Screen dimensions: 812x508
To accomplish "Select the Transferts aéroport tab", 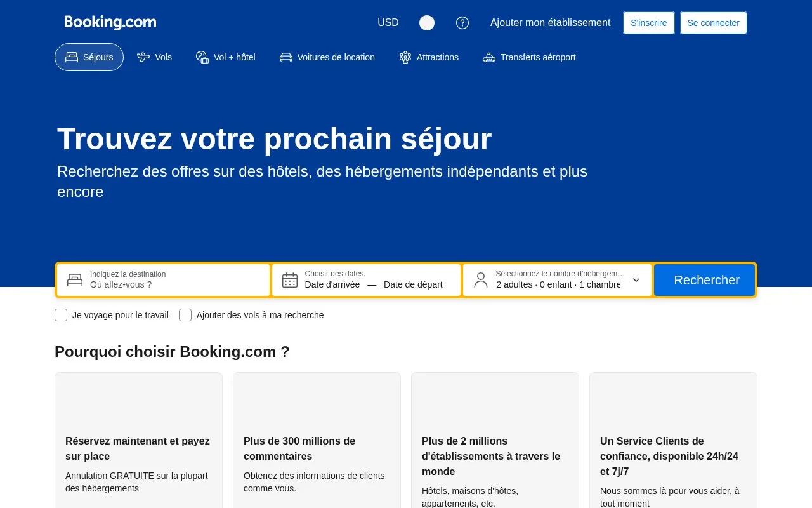I will pos(529,57).
